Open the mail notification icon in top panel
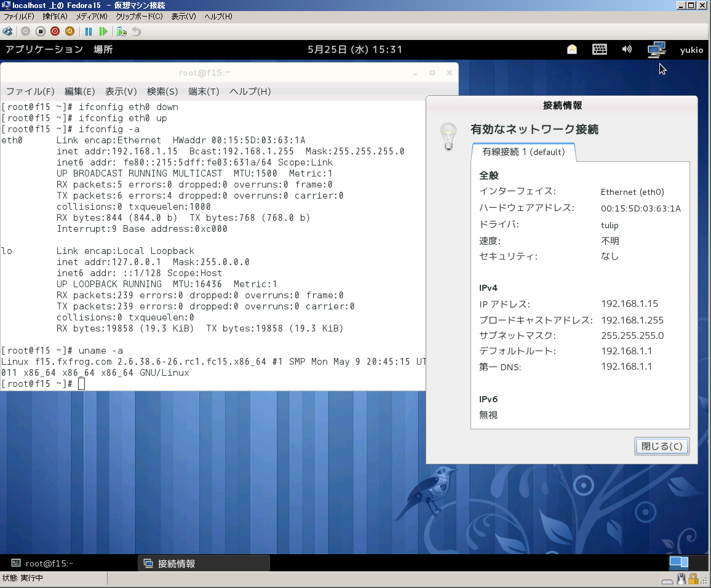The height and width of the screenshot is (588, 711). 572,49
